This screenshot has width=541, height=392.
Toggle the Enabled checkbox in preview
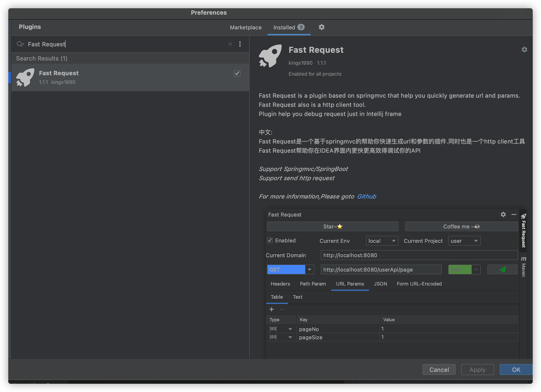[270, 240]
